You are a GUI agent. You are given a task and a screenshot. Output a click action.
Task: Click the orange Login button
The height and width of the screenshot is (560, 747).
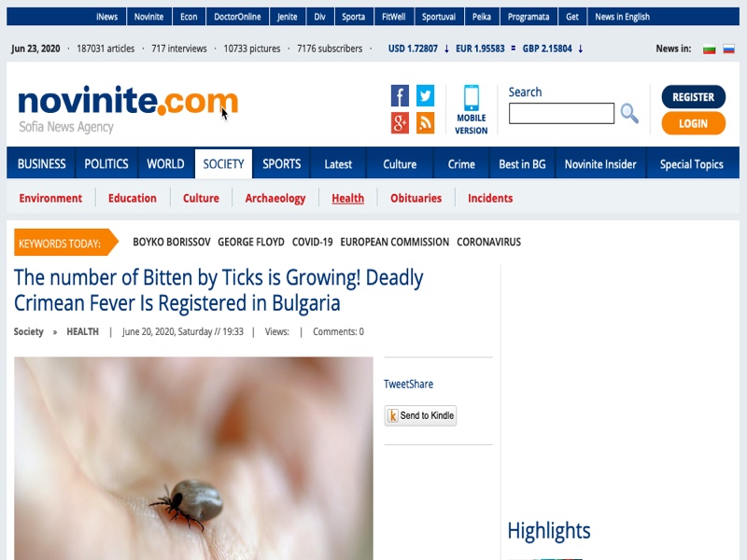coord(693,123)
